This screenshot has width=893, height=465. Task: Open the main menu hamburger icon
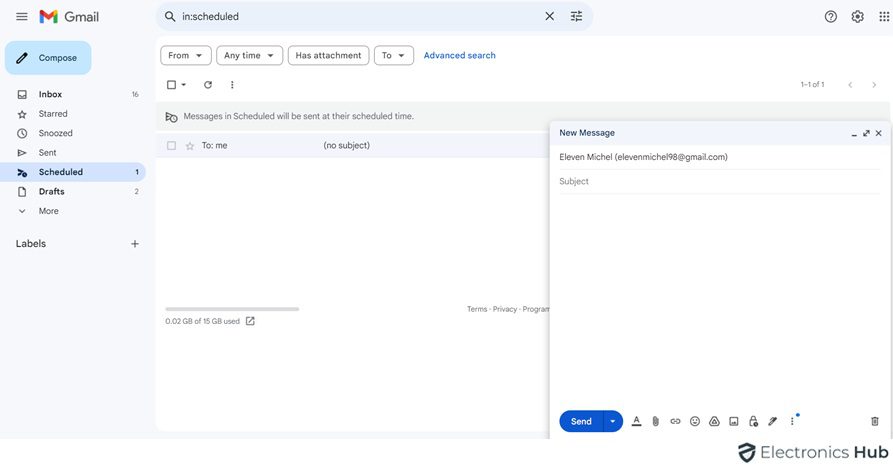(22, 17)
